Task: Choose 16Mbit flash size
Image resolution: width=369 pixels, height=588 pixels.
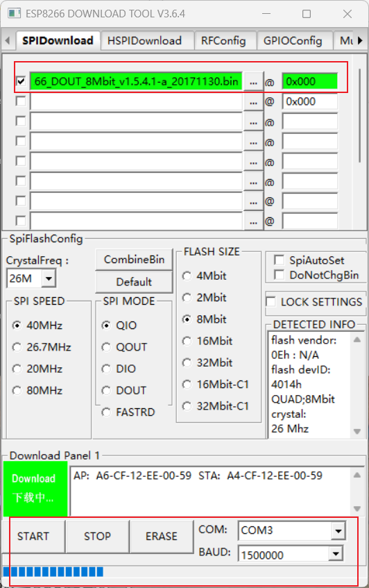Action: 207,341
